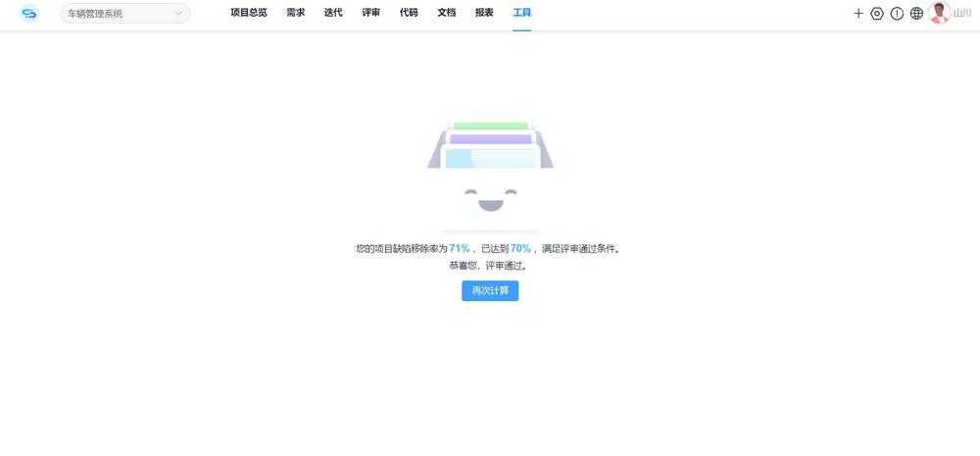Click the smiling inbox illustration
Screen dimensions: 980x456
click(x=490, y=167)
